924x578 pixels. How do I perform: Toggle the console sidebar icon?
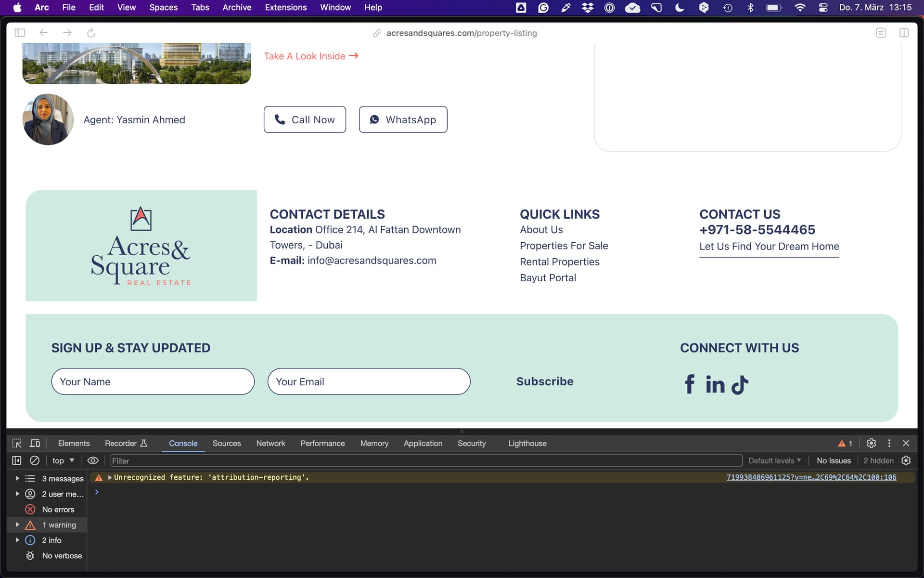pyautogui.click(x=17, y=460)
